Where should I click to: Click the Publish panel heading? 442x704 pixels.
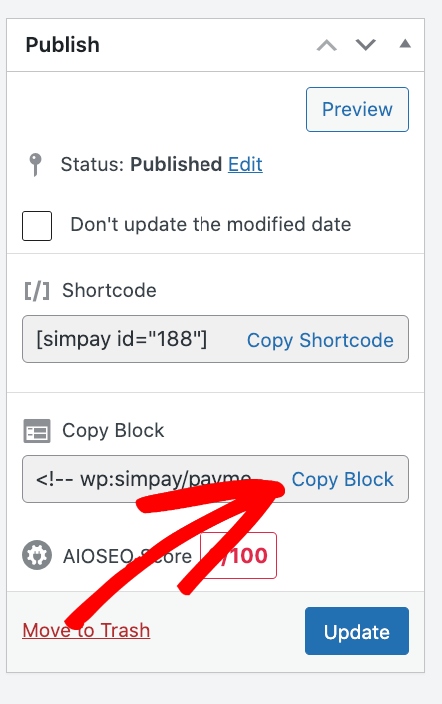coord(62,45)
